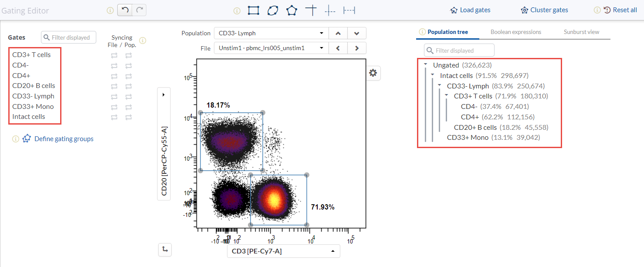Toggle file syncing for CD3+ T cells

point(114,55)
